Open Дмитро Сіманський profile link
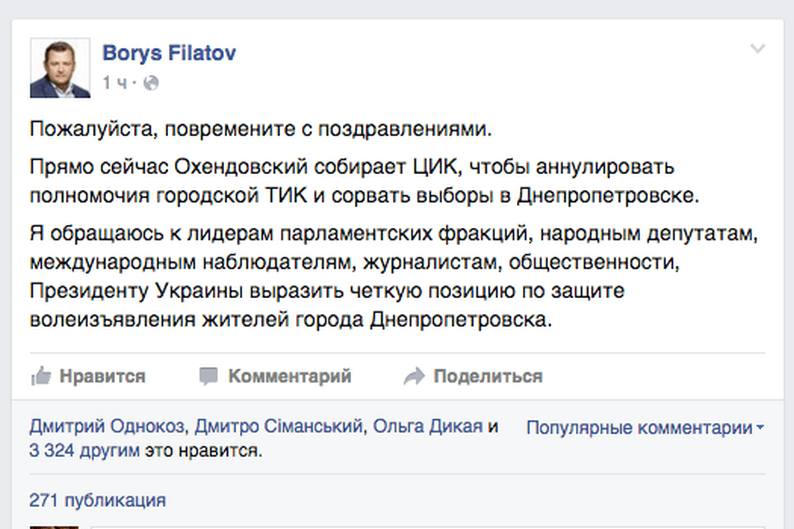Viewport: 794px width, 529px height. [279, 426]
